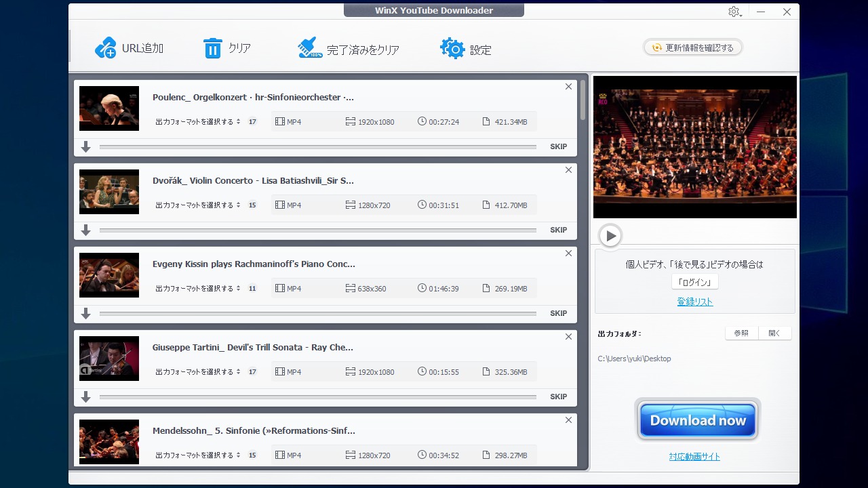Remove the Evgeny Kissin Rachmaninoff item

[x=568, y=253]
